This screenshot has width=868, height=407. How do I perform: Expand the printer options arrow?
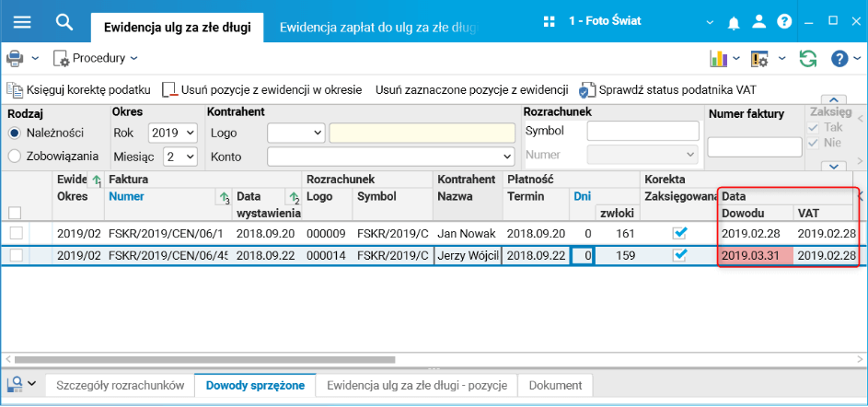35,59
